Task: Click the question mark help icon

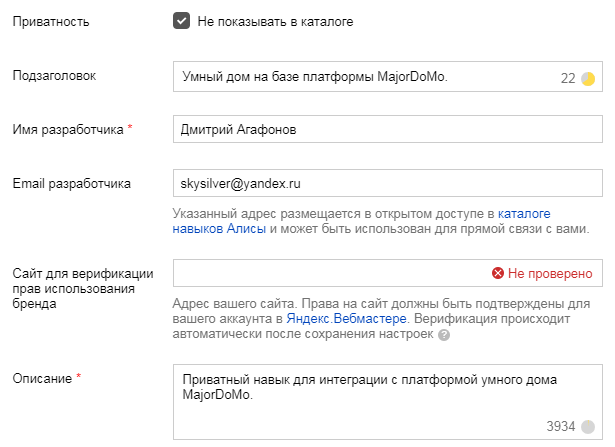Action: [444, 335]
